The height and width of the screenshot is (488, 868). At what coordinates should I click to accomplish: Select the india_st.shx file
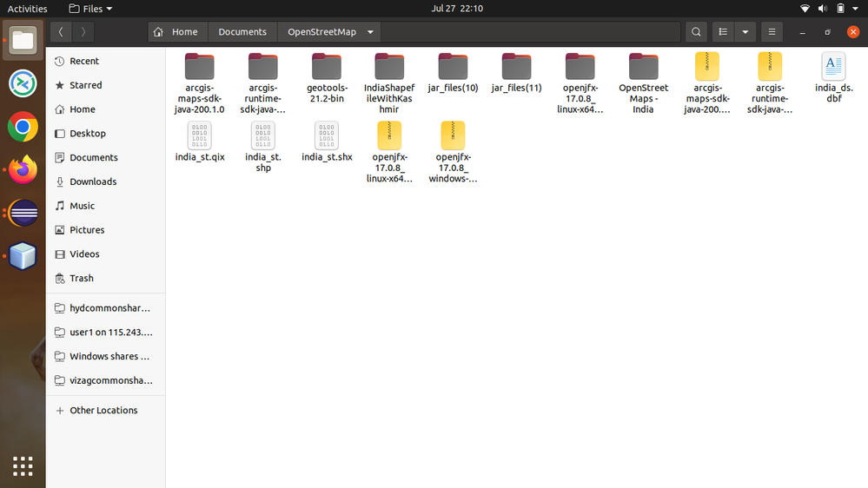point(327,142)
